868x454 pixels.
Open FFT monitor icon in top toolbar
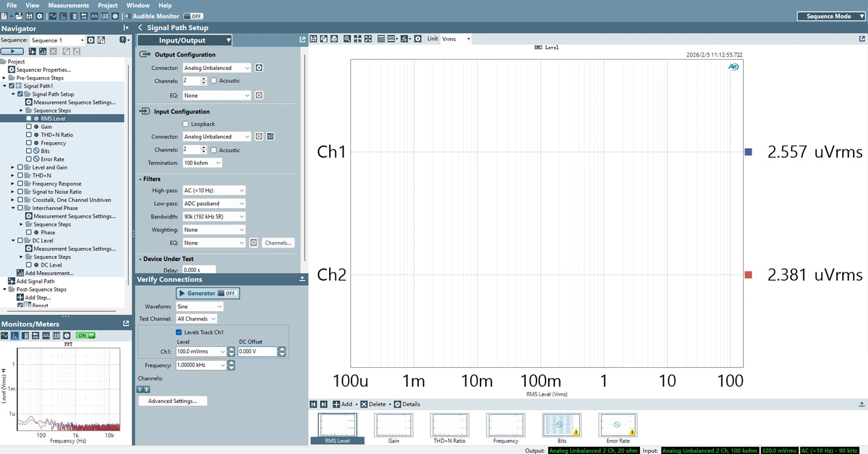pyautogui.click(x=63, y=16)
